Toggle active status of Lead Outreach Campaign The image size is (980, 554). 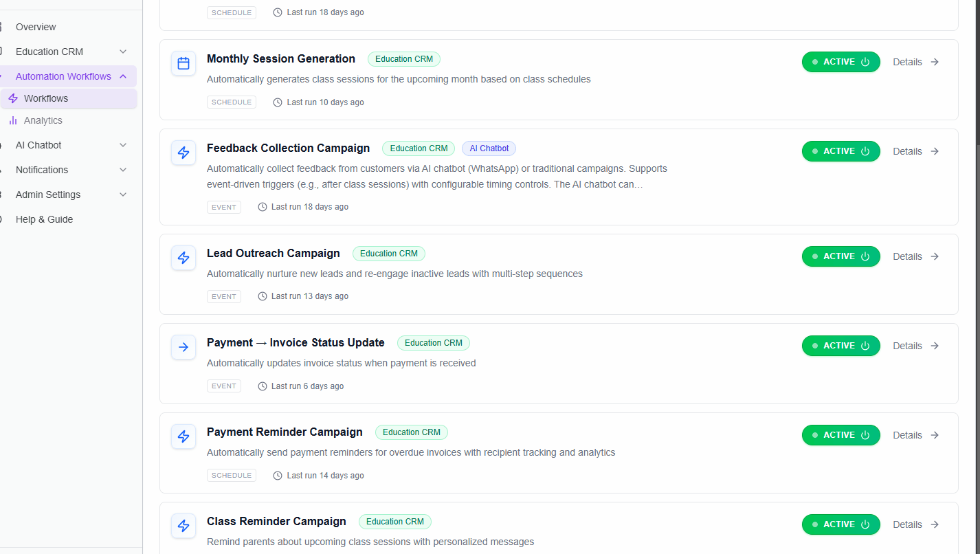(865, 256)
